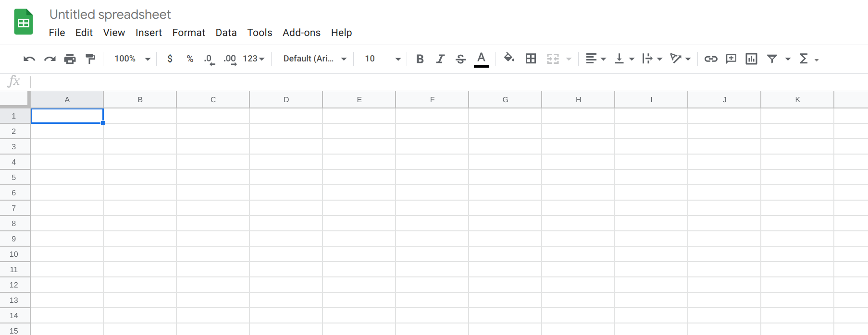
Task: Click the Print icon
Action: coord(70,59)
